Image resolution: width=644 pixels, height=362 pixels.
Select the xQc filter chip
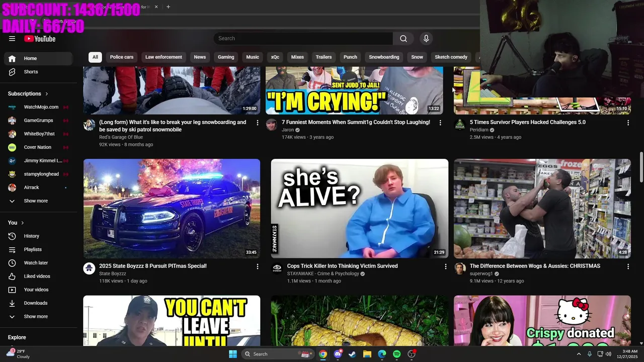point(275,57)
